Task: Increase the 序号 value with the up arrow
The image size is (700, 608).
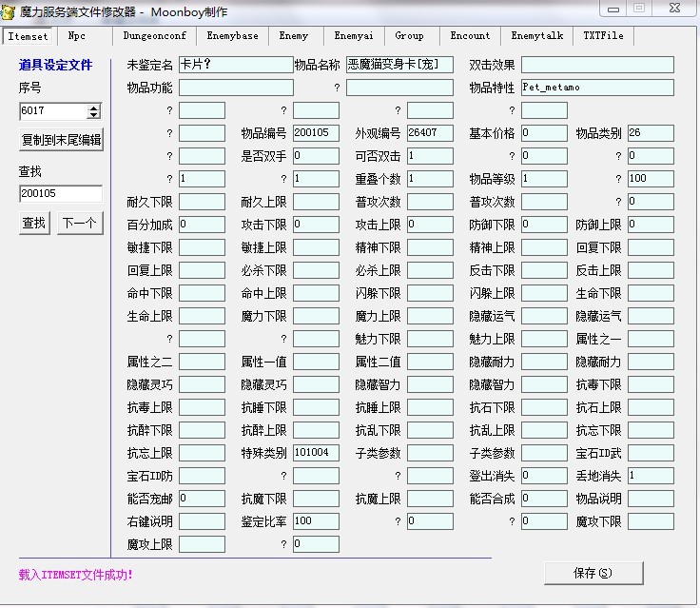Action: 93,107
